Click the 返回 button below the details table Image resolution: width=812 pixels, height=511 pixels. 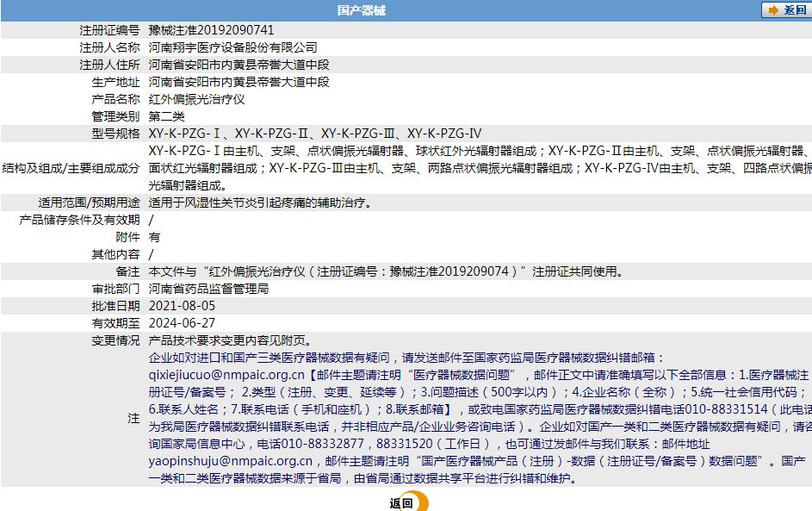[x=409, y=502]
